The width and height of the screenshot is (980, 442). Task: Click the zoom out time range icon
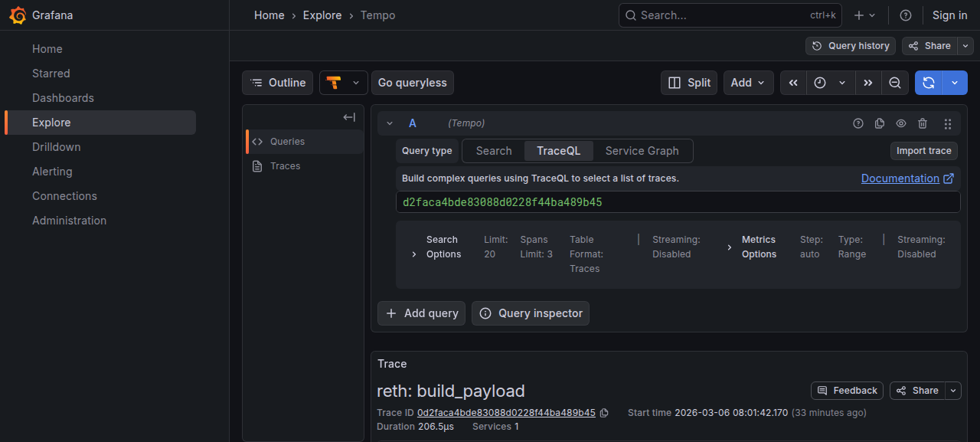(894, 83)
